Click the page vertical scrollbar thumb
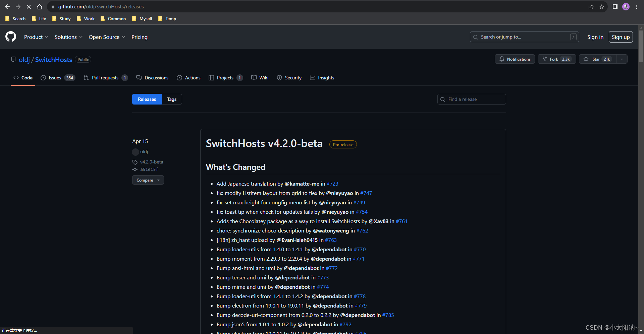Screen dimensions: 644x334 coord(641,46)
